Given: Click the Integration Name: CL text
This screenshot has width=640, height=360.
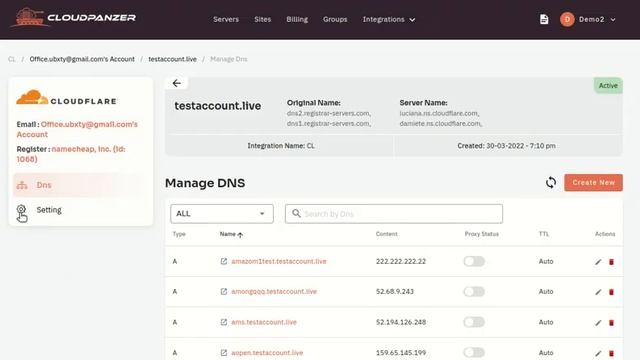Looking at the screenshot, I should click(281, 146).
